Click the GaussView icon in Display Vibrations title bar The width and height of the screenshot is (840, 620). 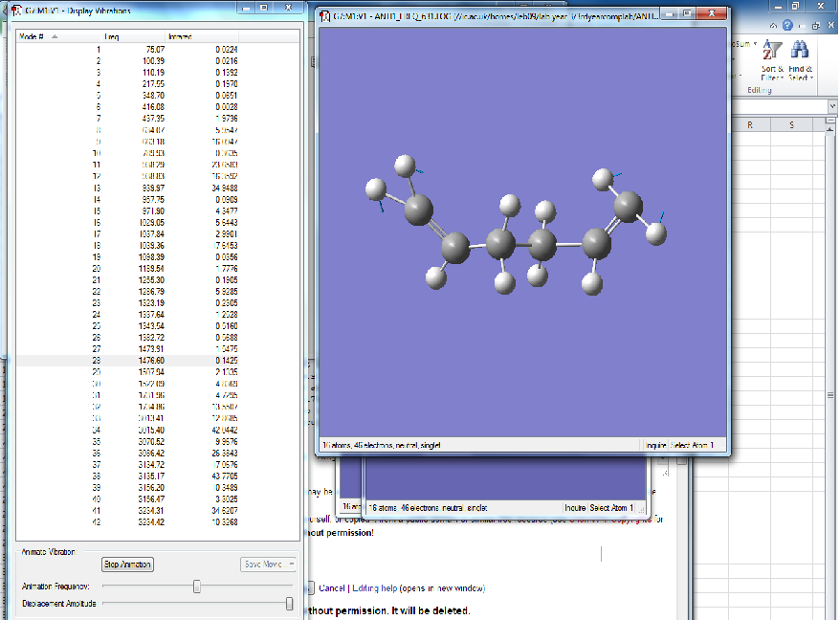[15, 10]
